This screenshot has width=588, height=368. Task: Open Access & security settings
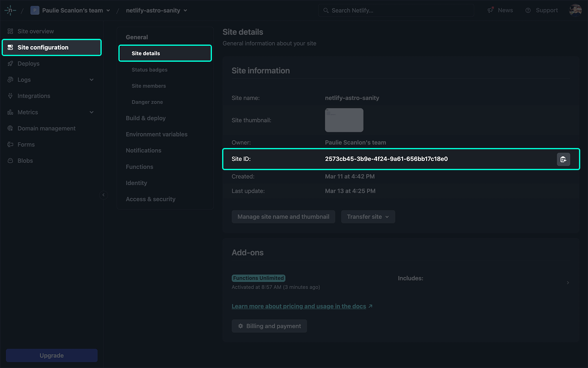[x=151, y=199]
